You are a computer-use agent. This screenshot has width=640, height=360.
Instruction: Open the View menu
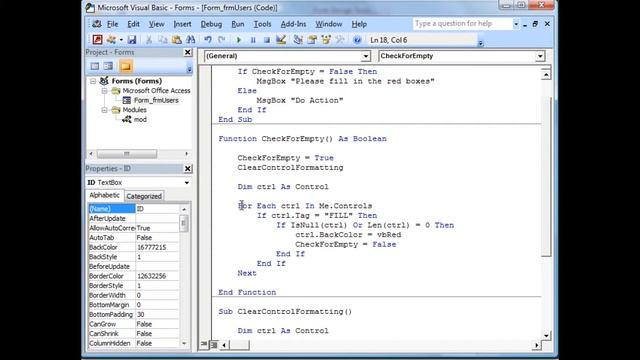156,24
